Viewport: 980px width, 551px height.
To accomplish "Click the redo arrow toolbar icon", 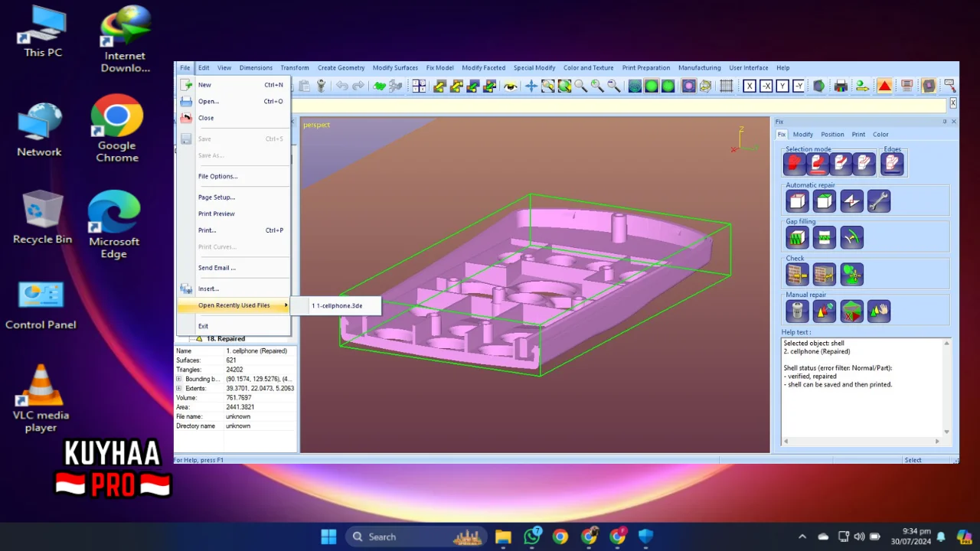I will click(x=358, y=86).
